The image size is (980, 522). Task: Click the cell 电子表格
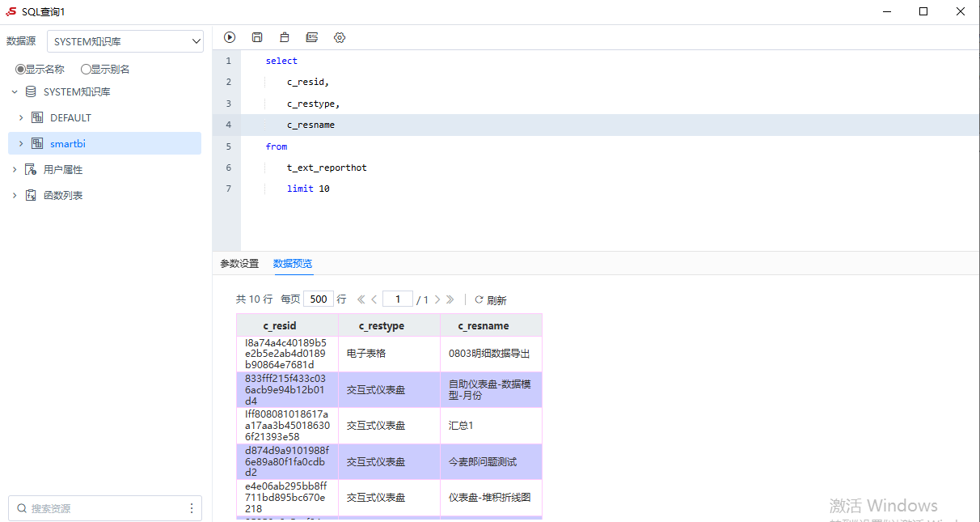click(x=390, y=354)
